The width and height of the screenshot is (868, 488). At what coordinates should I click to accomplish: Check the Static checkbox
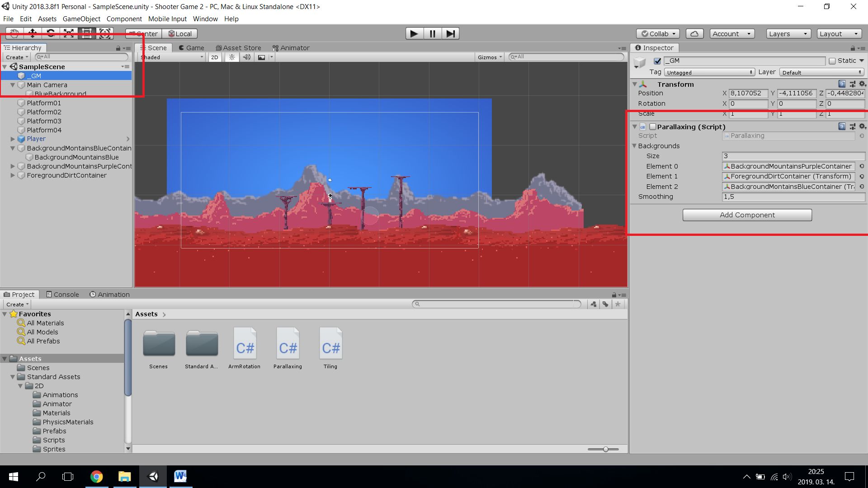[x=832, y=61]
